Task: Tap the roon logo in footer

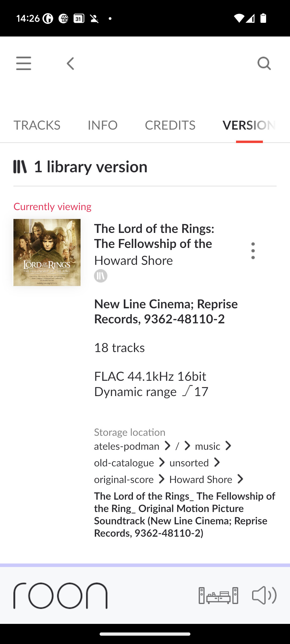Action: (x=60, y=595)
